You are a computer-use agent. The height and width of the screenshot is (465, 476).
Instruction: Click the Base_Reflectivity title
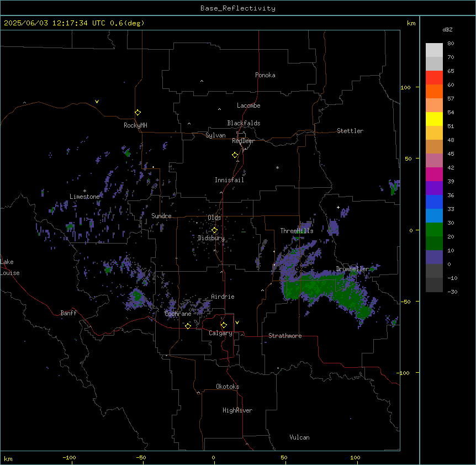point(238,8)
